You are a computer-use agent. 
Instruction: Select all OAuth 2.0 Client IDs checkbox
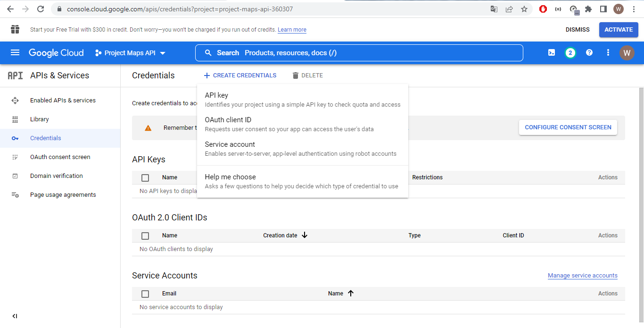pyautogui.click(x=145, y=236)
